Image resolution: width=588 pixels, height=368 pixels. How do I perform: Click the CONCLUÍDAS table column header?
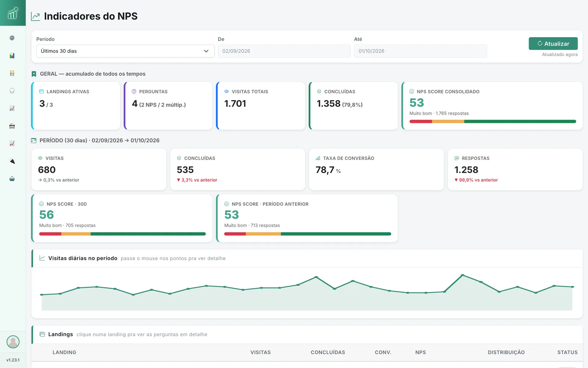(328, 352)
